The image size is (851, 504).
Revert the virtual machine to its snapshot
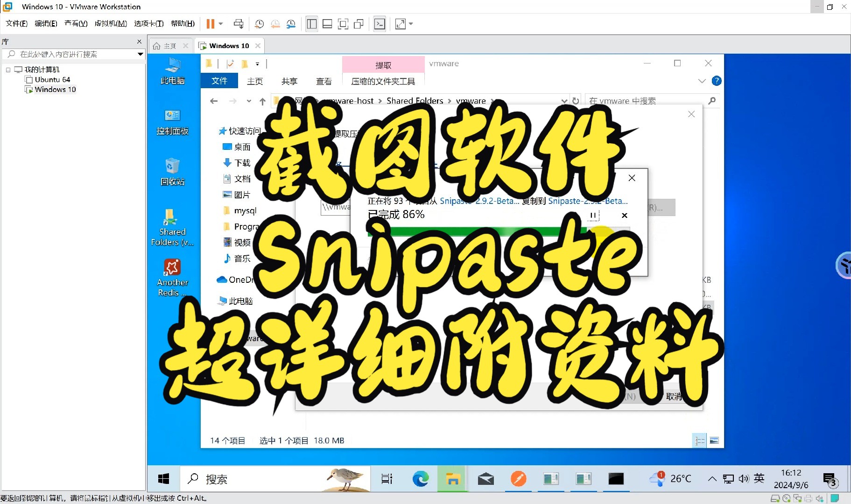[x=275, y=24]
